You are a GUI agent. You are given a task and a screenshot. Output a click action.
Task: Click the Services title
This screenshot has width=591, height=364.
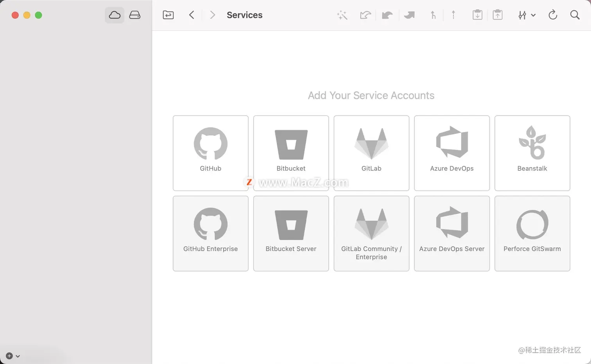[245, 15]
